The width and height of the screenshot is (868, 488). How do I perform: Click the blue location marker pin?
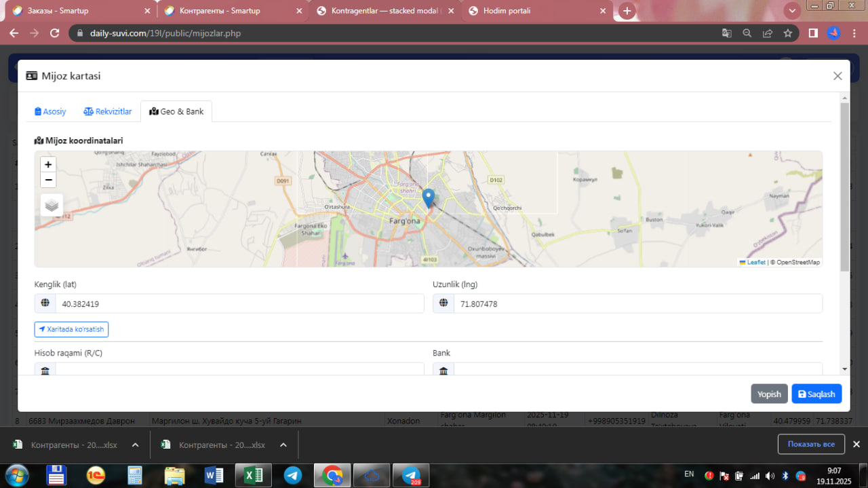(x=428, y=197)
